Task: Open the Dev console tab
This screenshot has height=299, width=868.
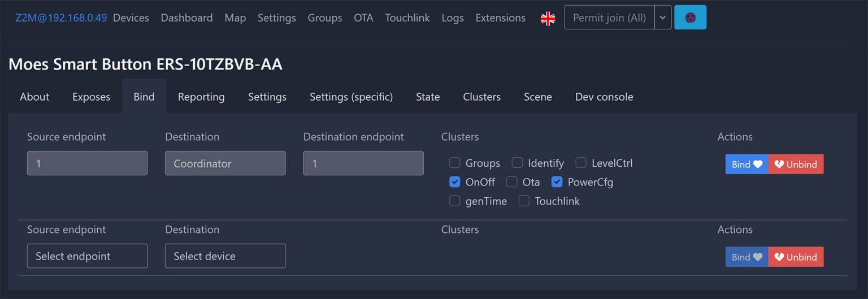Action: [604, 97]
